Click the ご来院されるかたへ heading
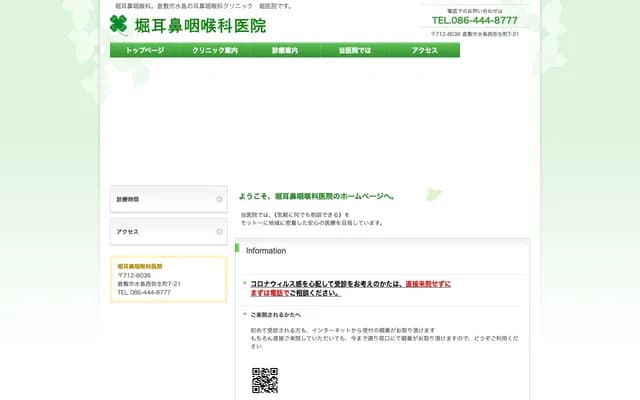The width and height of the screenshot is (640, 400). [275, 315]
